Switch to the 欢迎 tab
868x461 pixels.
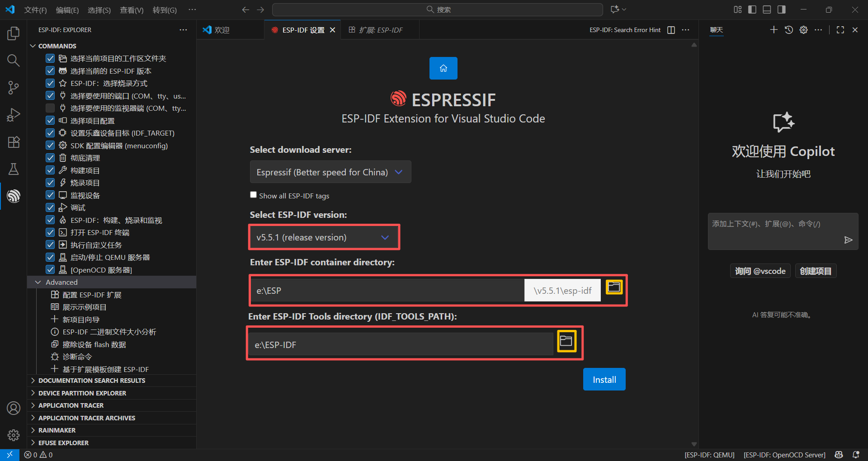(x=231, y=30)
